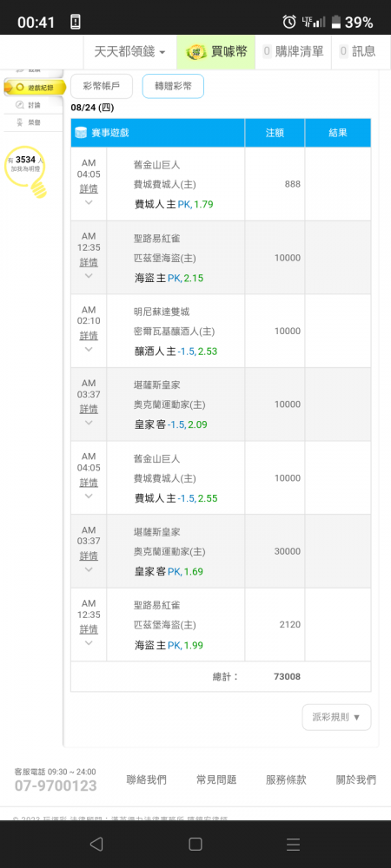This screenshot has height=868, width=391.
Task: Open 詳情 link for 釀酒人 game
Action: [x=89, y=336]
